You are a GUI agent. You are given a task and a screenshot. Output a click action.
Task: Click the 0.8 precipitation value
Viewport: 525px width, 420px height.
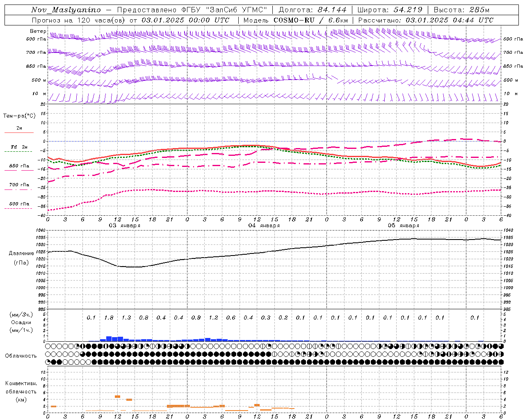[x=144, y=317]
